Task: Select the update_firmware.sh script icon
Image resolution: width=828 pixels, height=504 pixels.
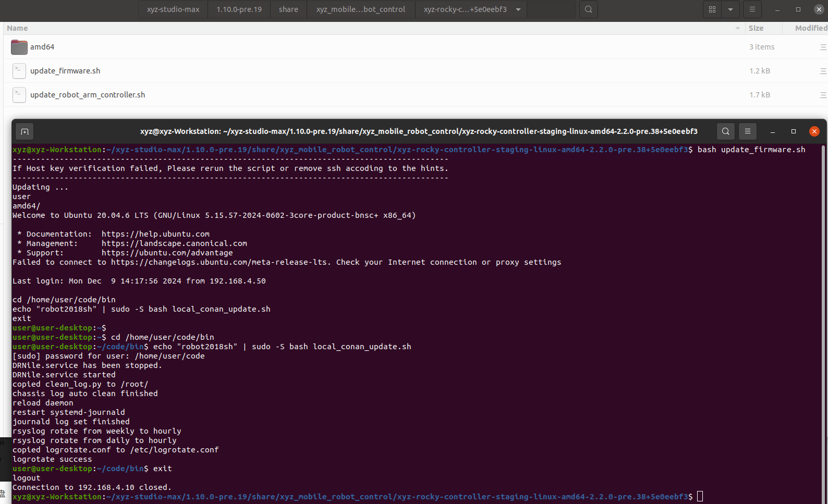Action: [19, 71]
